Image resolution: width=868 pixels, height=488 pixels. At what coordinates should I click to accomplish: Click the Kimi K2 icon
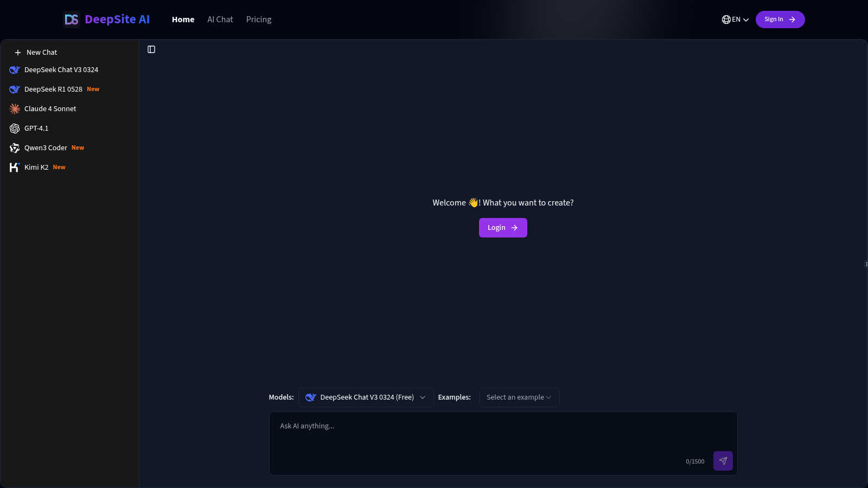(15, 168)
